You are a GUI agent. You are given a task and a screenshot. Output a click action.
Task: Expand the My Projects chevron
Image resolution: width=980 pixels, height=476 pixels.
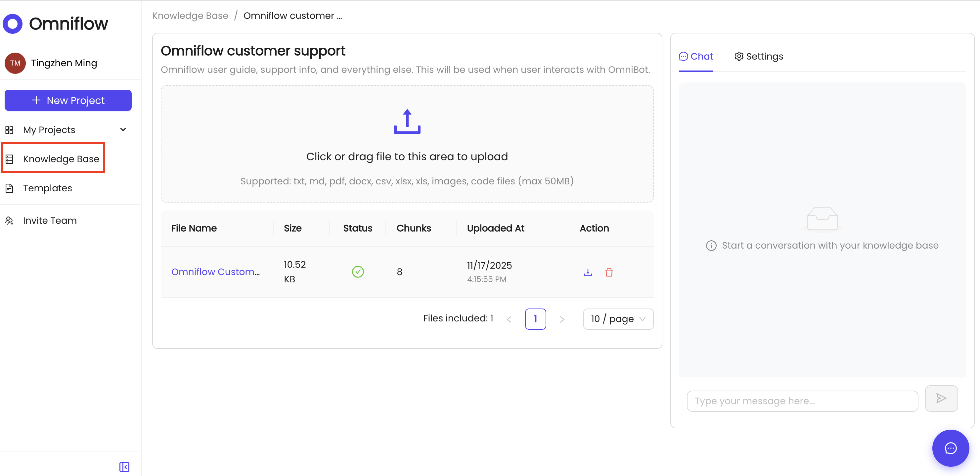pos(123,130)
